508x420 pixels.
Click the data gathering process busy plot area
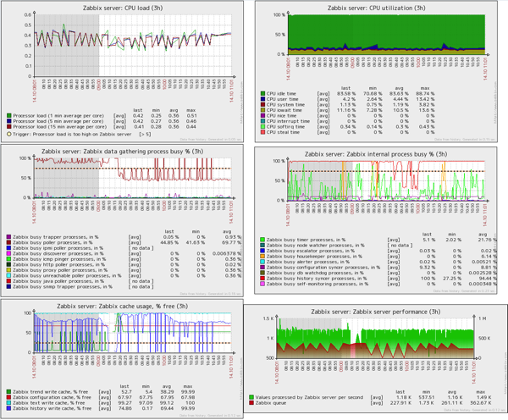tap(133, 178)
